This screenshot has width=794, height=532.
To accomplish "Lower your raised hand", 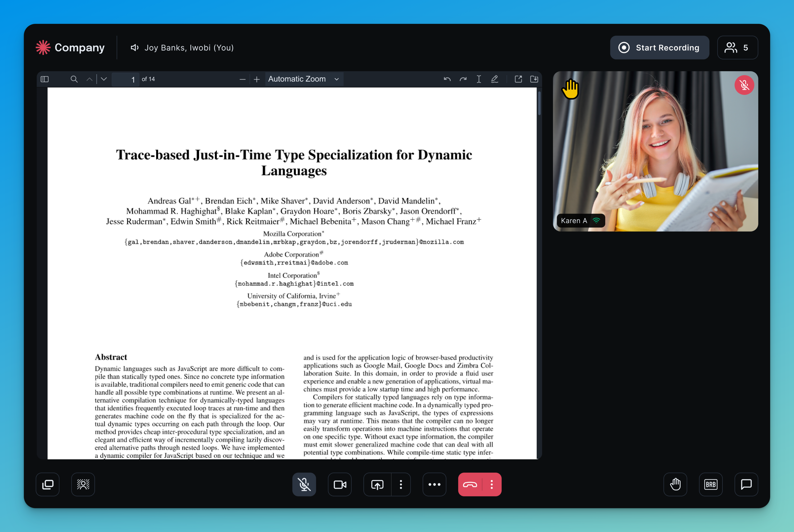I will 675,484.
